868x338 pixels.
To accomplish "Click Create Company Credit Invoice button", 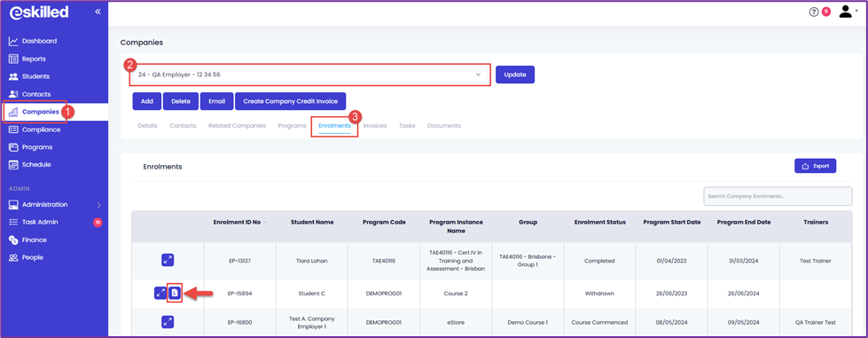I will pos(291,101).
